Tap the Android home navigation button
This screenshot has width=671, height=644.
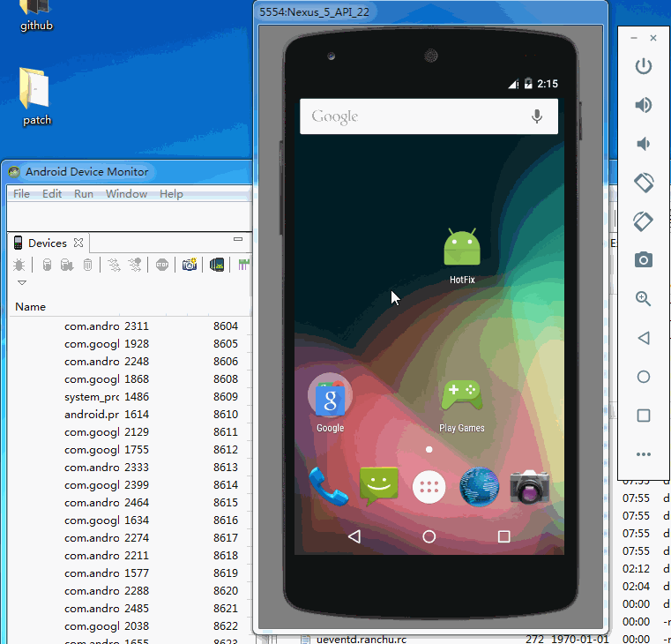[x=429, y=536]
